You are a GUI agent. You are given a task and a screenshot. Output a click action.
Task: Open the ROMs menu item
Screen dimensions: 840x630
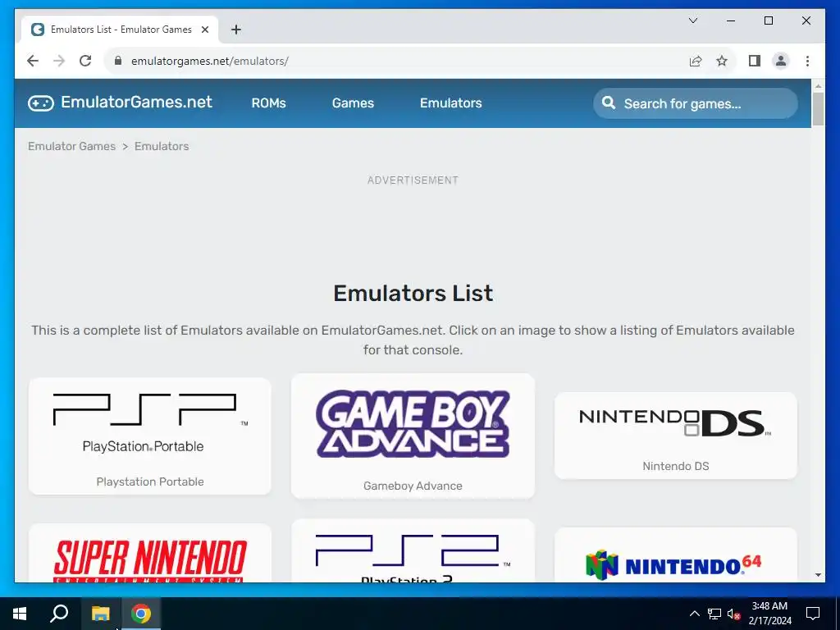[x=268, y=103]
